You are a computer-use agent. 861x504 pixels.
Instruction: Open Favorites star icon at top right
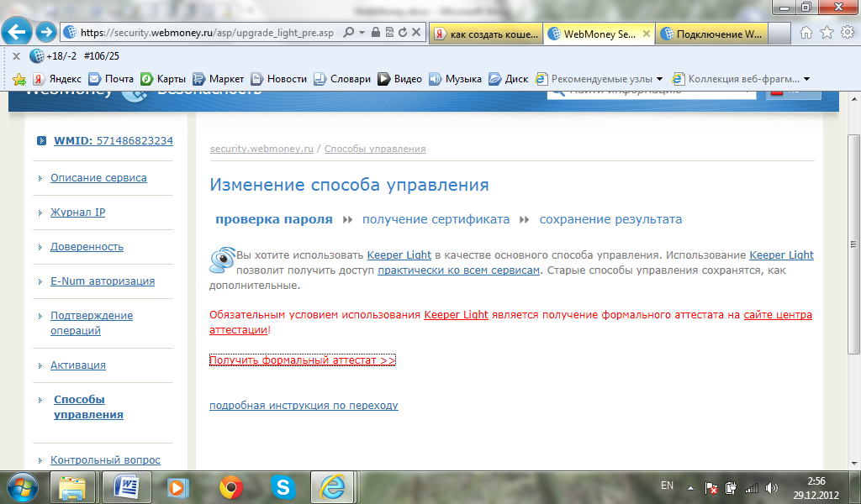tap(827, 33)
